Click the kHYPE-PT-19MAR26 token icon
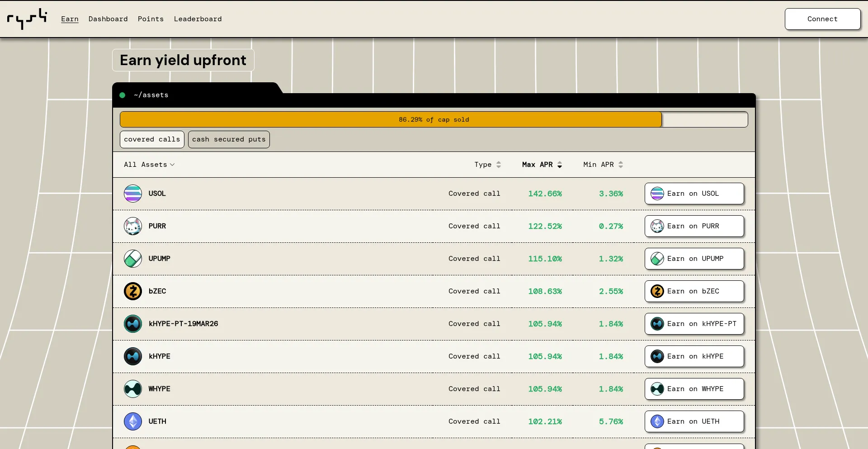Image resolution: width=868 pixels, height=449 pixels. pyautogui.click(x=133, y=324)
